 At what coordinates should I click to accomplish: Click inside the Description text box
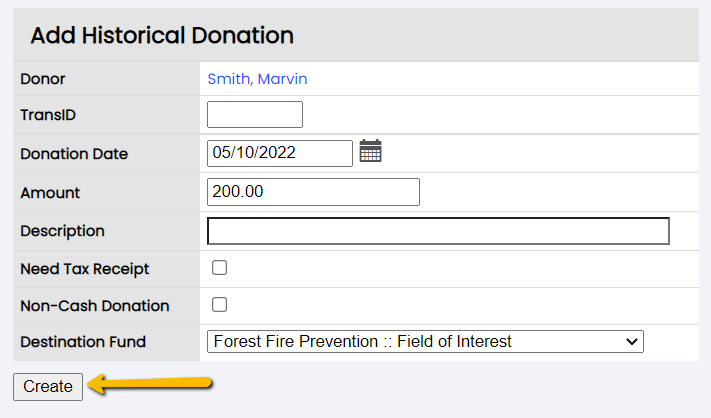[x=438, y=231]
